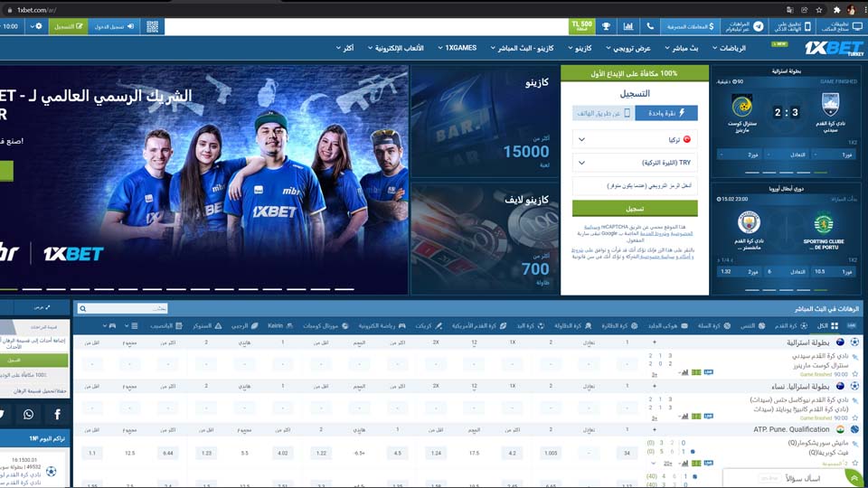
Task: Click the green تسجيل register button in form
Action: (635, 209)
